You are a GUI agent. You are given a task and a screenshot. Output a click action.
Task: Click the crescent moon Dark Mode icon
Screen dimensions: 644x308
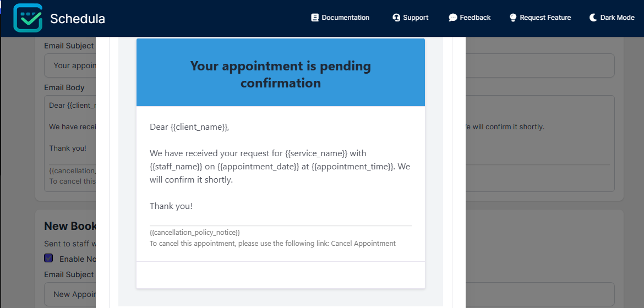593,18
